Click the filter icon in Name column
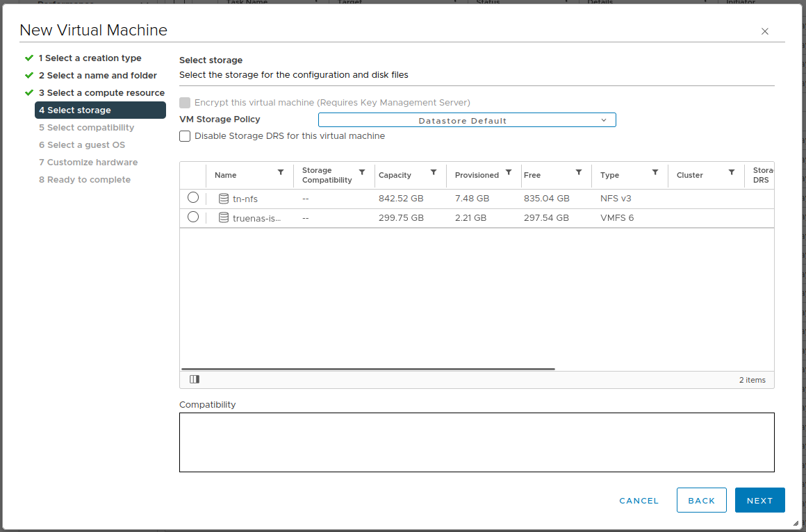Screen dimensions: 806x532 coord(281,172)
